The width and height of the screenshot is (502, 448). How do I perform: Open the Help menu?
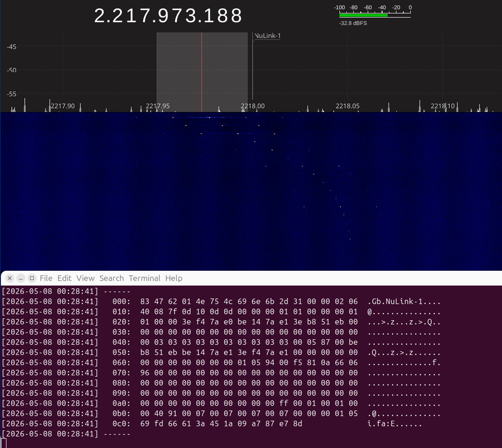(174, 278)
